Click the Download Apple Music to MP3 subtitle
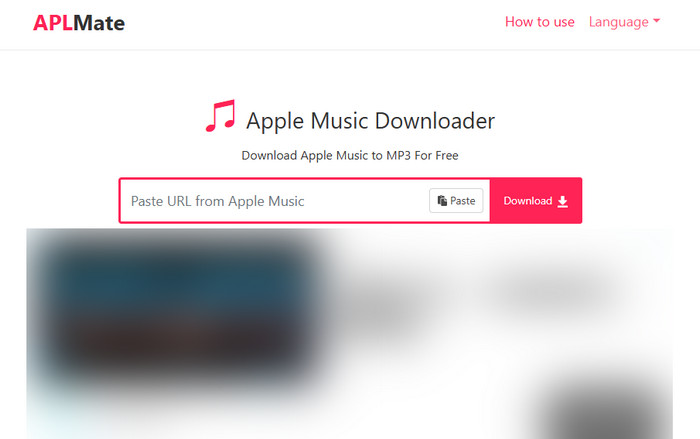 click(x=350, y=155)
